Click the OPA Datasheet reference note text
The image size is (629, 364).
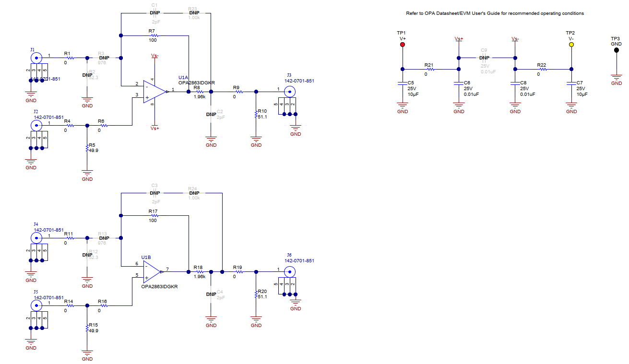495,13
